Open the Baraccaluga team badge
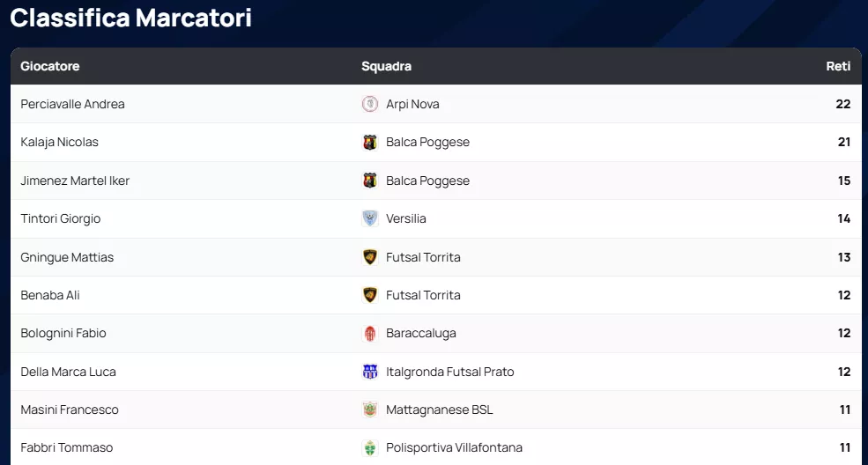The width and height of the screenshot is (868, 465). point(370,334)
